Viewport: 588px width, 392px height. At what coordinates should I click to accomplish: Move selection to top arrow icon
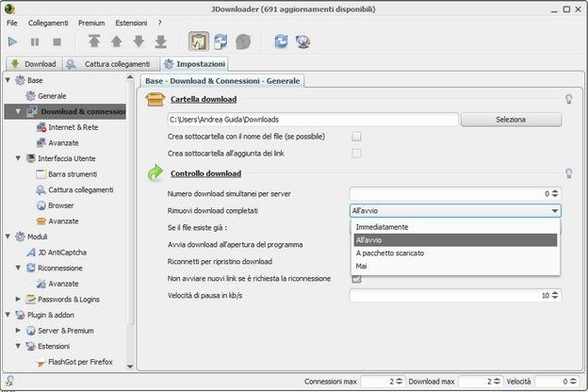(94, 41)
